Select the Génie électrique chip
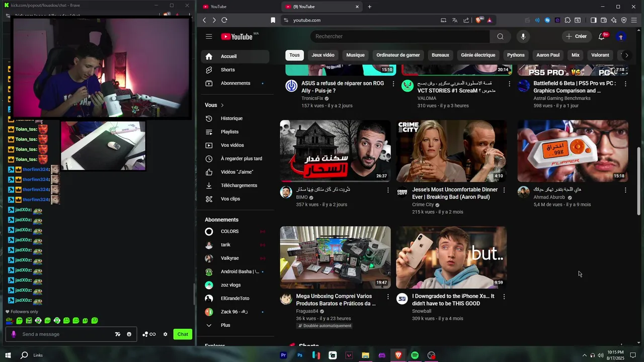 tap(478, 55)
